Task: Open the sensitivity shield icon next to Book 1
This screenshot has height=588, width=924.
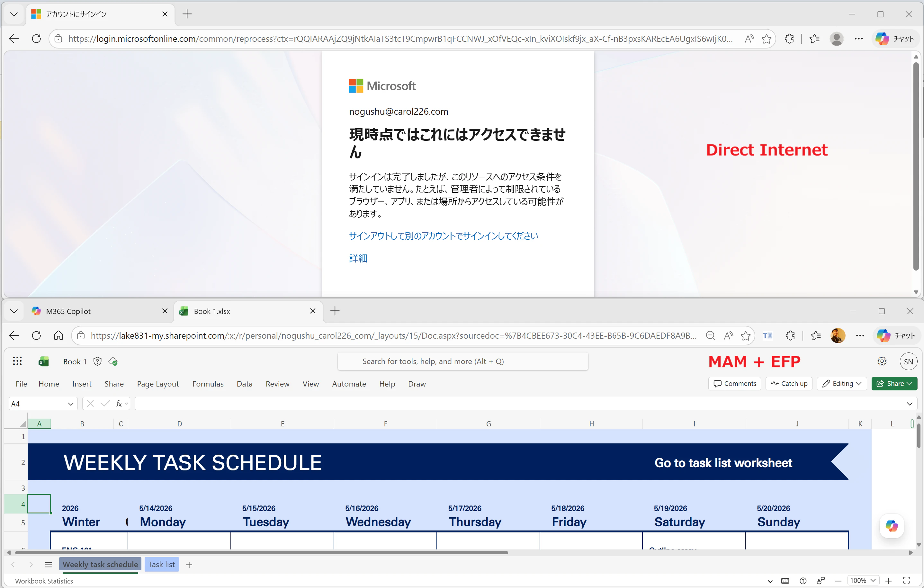Action: point(97,361)
